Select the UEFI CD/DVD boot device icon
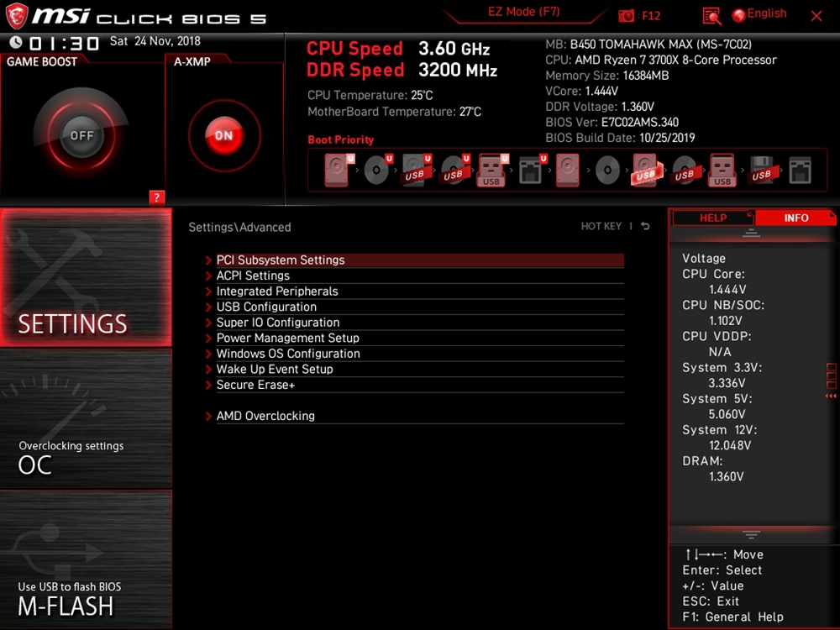The height and width of the screenshot is (630, 840). coord(378,171)
